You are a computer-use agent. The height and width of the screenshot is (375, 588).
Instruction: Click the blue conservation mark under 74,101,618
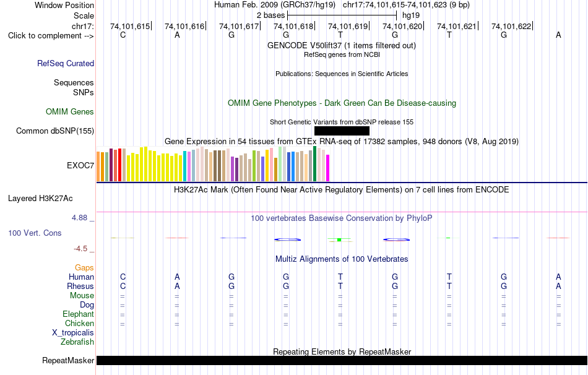(288, 239)
